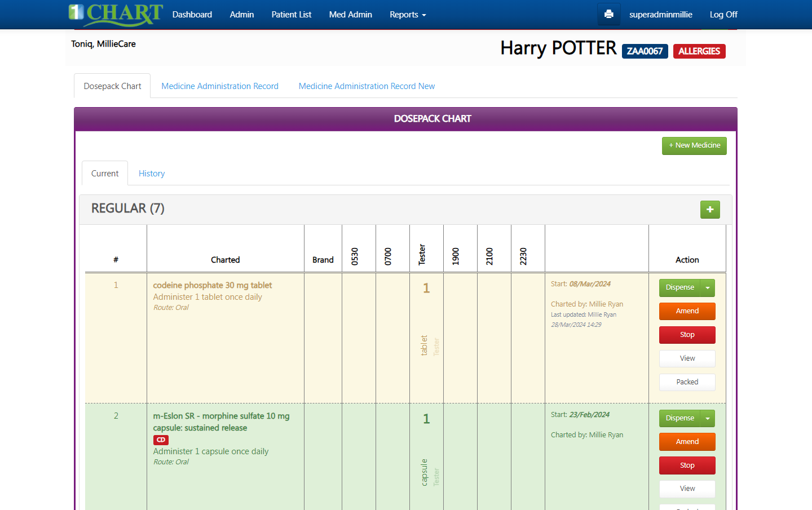812x510 pixels.
Task: Add a new medicine with New Medicine button
Action: click(x=694, y=145)
